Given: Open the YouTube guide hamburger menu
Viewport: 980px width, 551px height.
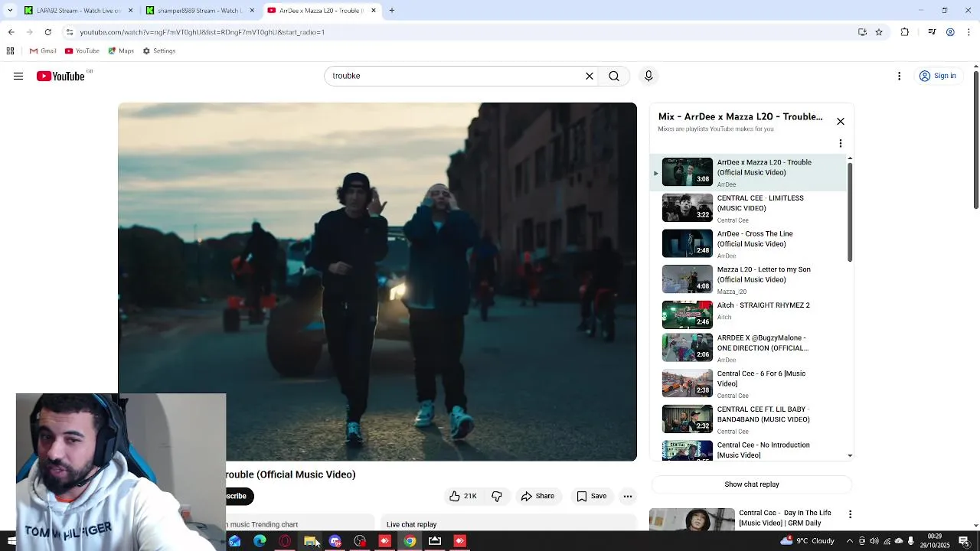Looking at the screenshot, I should [x=18, y=76].
